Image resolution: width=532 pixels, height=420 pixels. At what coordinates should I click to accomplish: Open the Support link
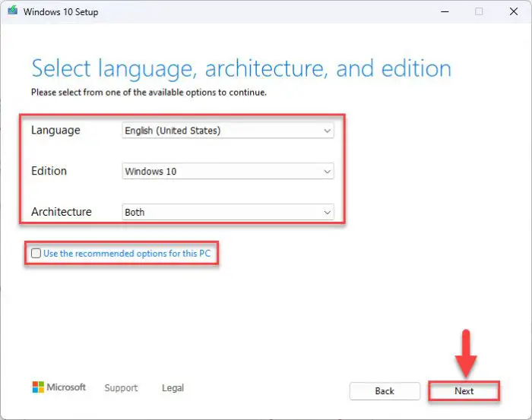tap(121, 388)
